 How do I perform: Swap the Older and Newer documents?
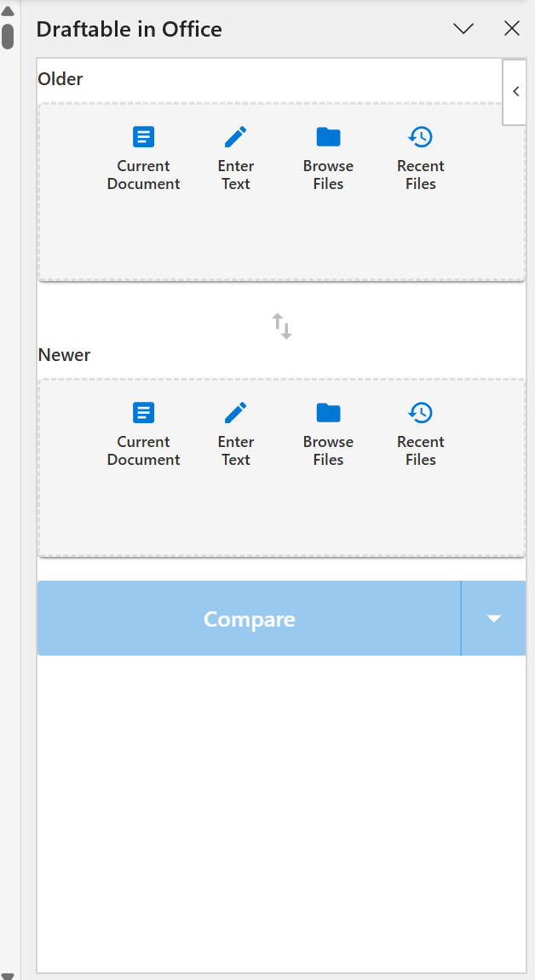pos(281,324)
